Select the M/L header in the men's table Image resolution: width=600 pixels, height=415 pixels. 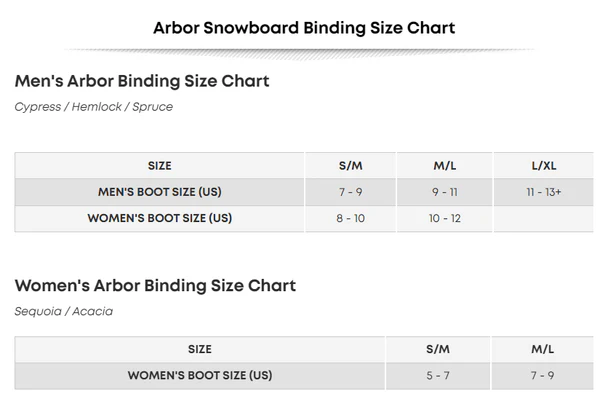(x=444, y=165)
